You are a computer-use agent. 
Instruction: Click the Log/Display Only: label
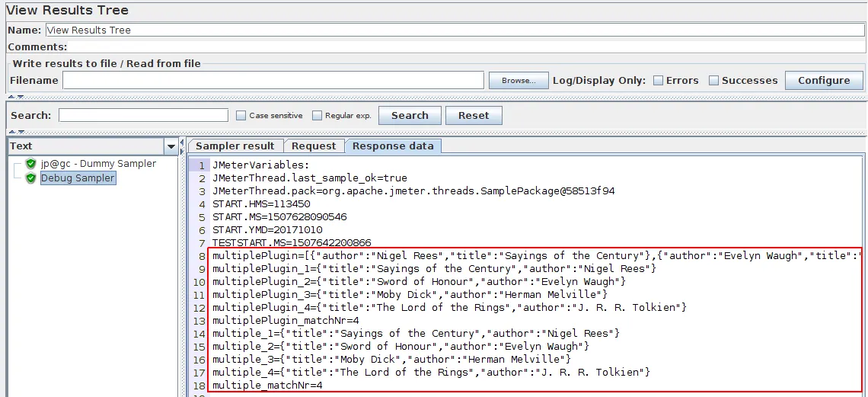point(599,80)
